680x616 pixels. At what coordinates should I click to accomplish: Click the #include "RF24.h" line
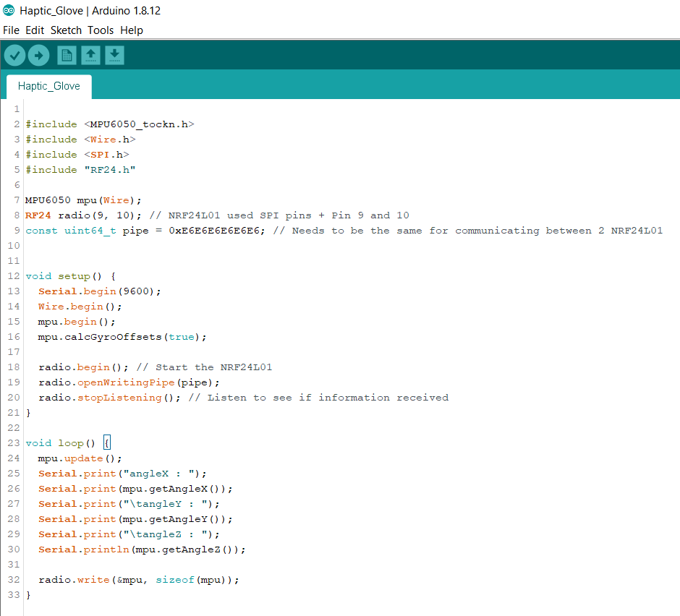[x=81, y=170]
